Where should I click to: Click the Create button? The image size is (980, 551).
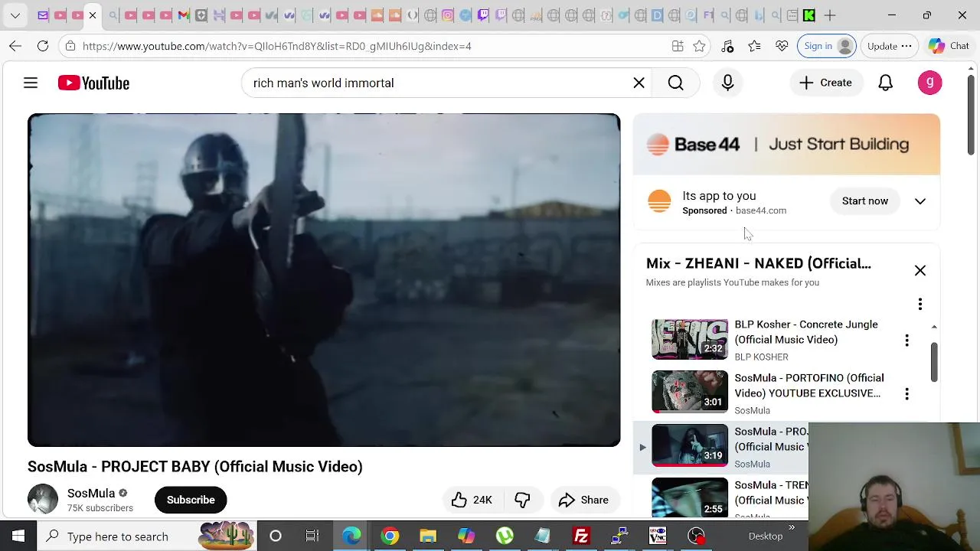point(825,83)
